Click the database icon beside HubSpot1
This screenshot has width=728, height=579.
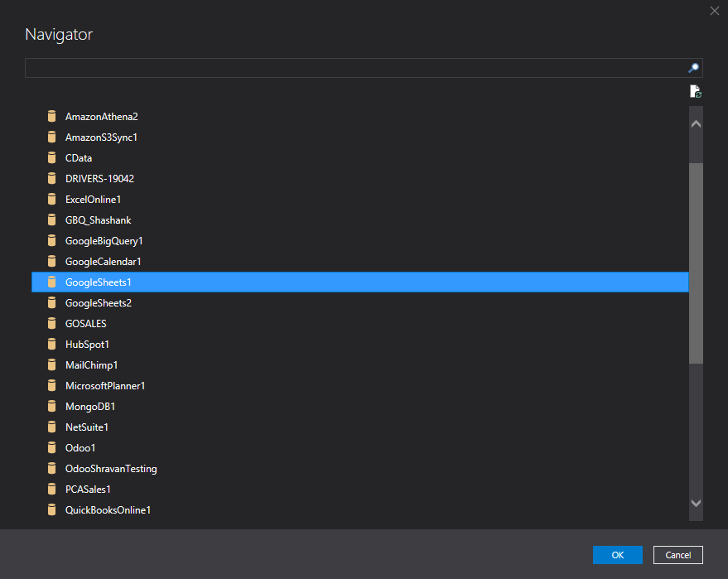[52, 344]
